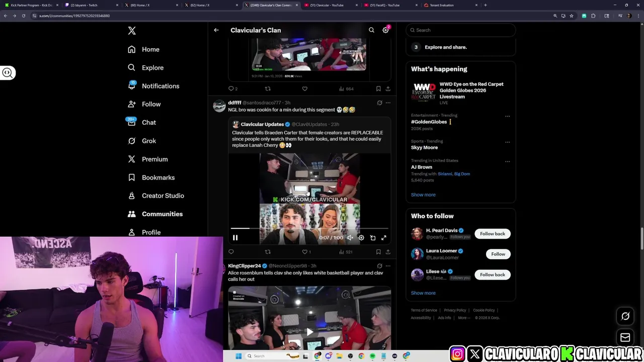Open more options for #GoldenGlobes trend
The image size is (644, 362).
[x=507, y=116]
